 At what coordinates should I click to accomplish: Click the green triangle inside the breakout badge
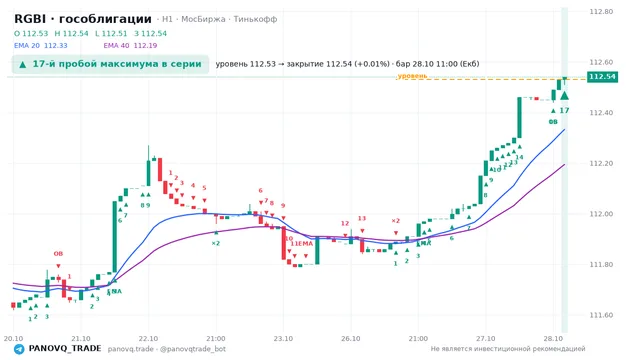[23, 64]
